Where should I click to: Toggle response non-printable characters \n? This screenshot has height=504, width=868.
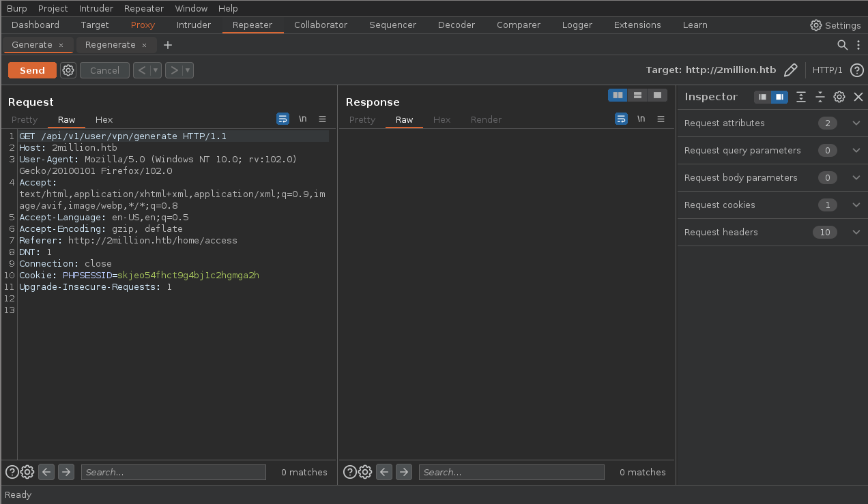point(641,119)
